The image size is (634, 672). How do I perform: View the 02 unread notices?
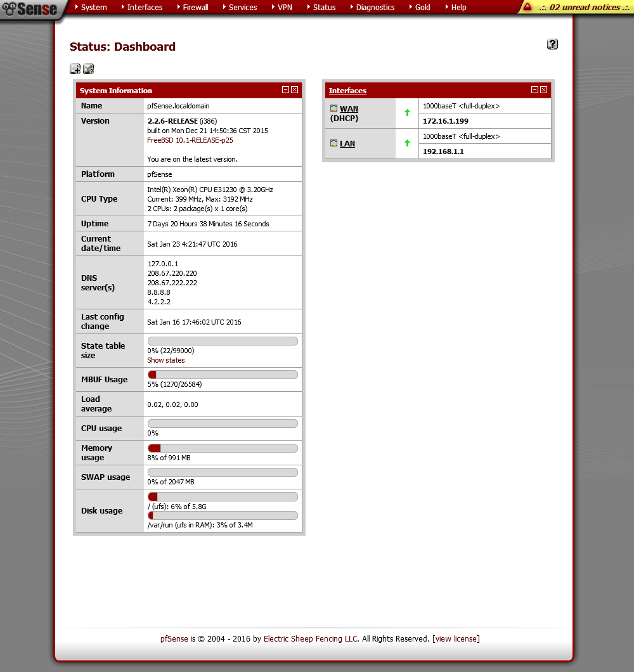(585, 7)
